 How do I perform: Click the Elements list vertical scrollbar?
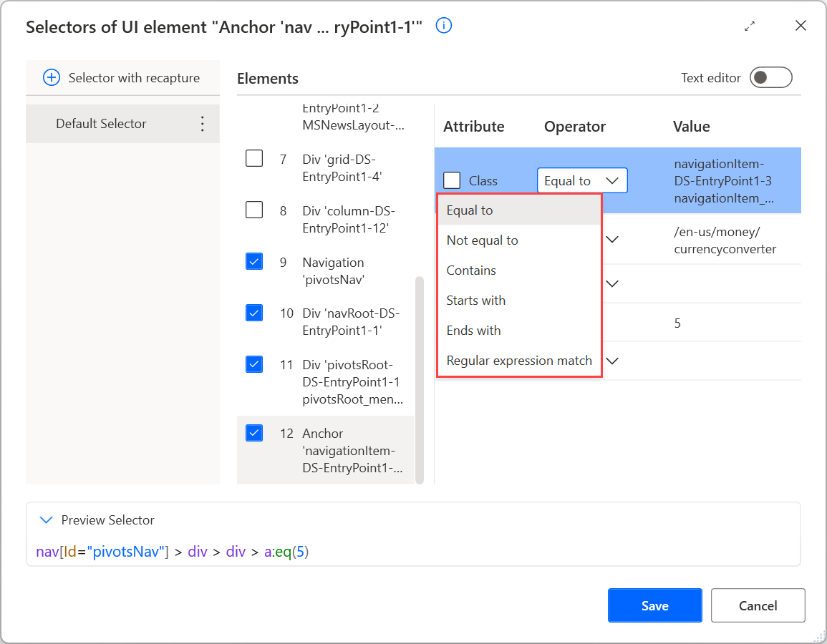tap(420, 379)
